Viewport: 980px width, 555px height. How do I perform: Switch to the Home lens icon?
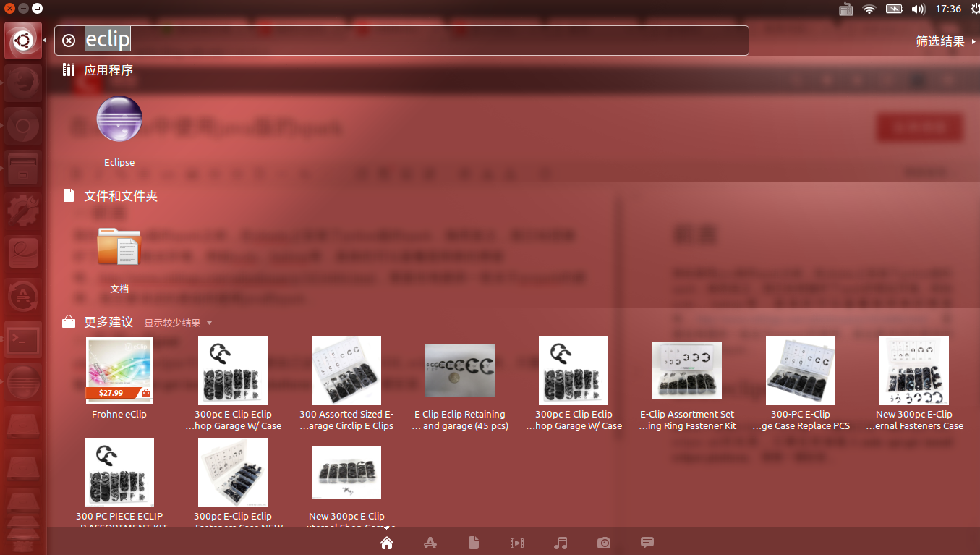pyautogui.click(x=387, y=543)
